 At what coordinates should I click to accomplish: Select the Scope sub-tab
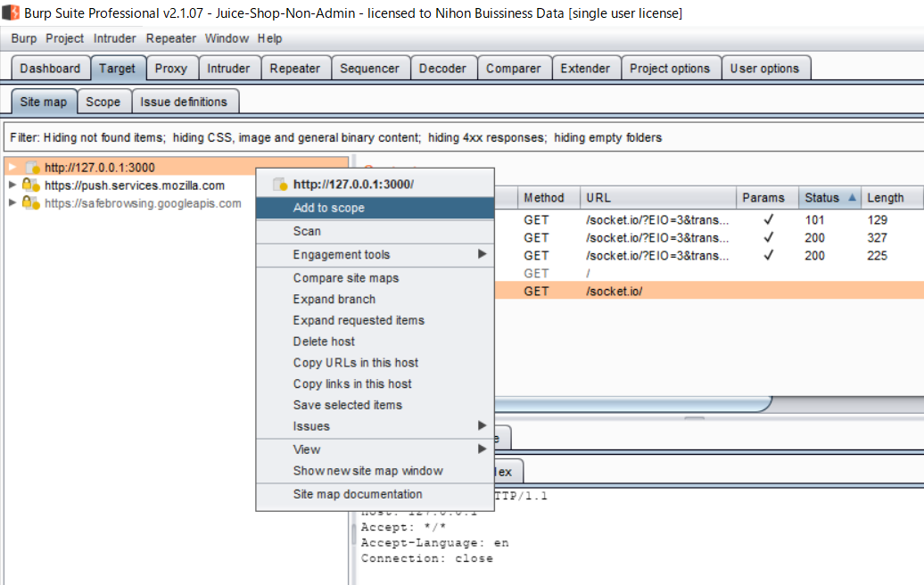coord(103,102)
